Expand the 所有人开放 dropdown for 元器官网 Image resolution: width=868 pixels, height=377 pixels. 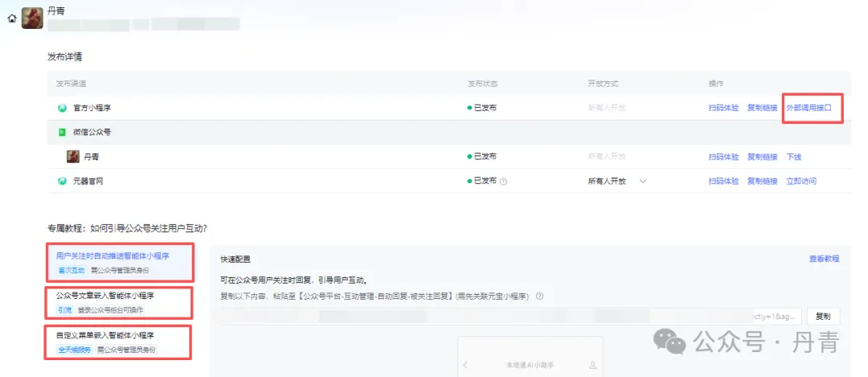(642, 182)
